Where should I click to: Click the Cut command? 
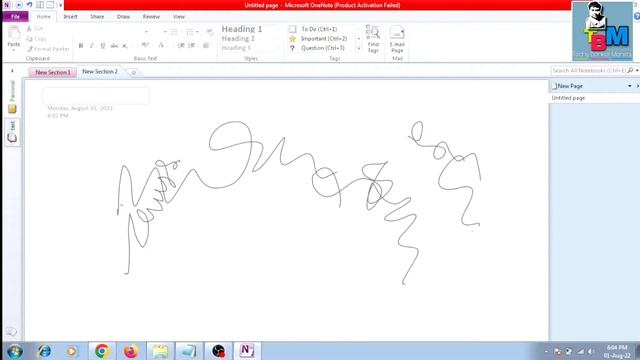(35, 29)
